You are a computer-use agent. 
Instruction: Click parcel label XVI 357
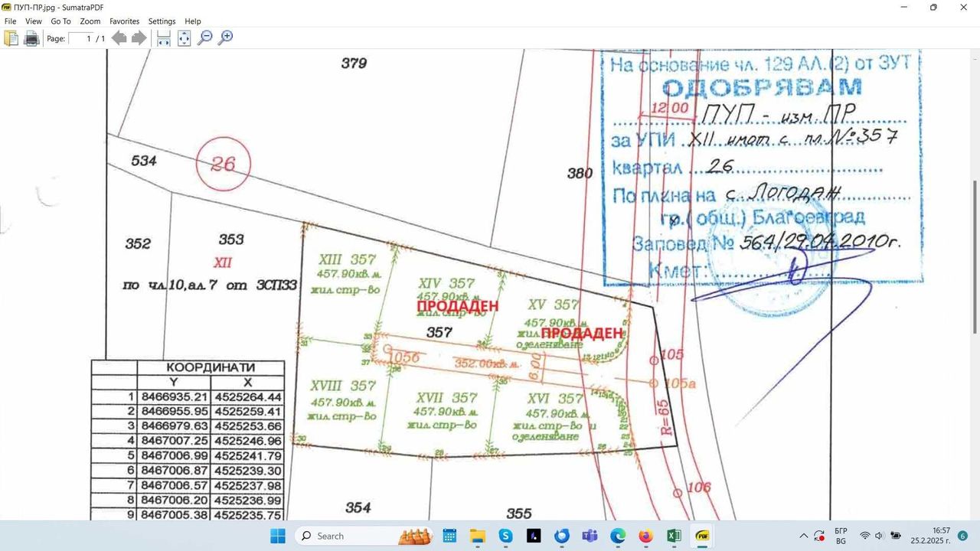[556, 399]
